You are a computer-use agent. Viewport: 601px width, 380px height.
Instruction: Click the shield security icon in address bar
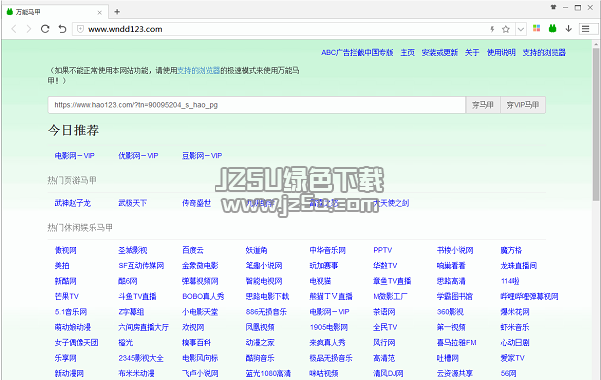click(80, 29)
